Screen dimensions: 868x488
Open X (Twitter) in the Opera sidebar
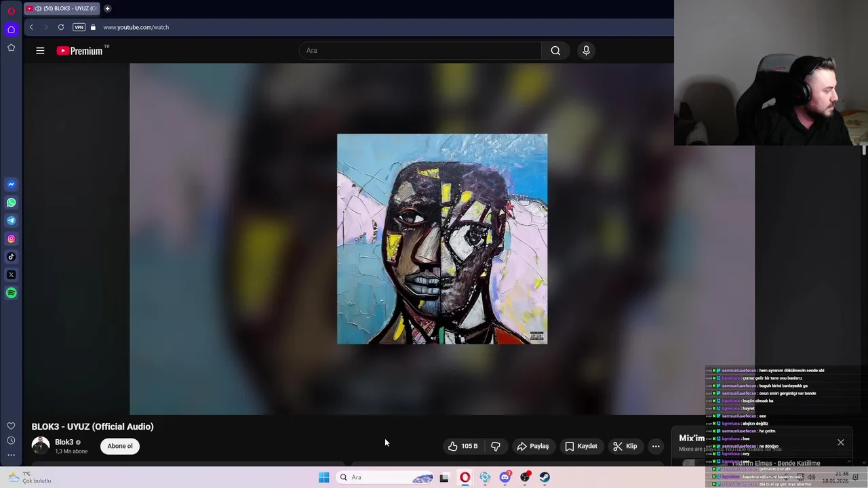[11, 274]
